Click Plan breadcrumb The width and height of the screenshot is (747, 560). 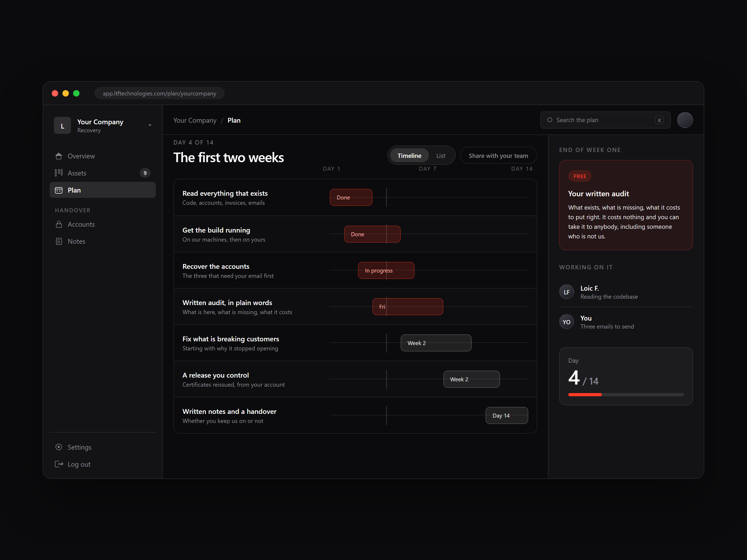pos(234,120)
